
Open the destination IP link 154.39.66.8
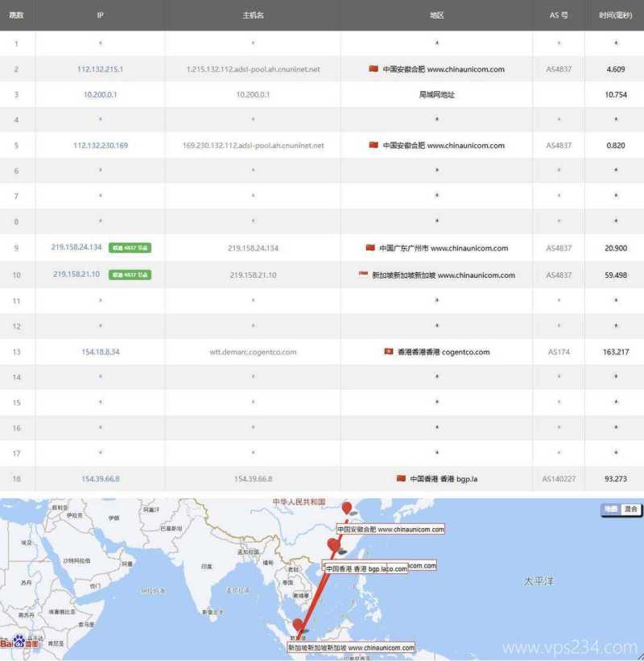pyautogui.click(x=100, y=479)
